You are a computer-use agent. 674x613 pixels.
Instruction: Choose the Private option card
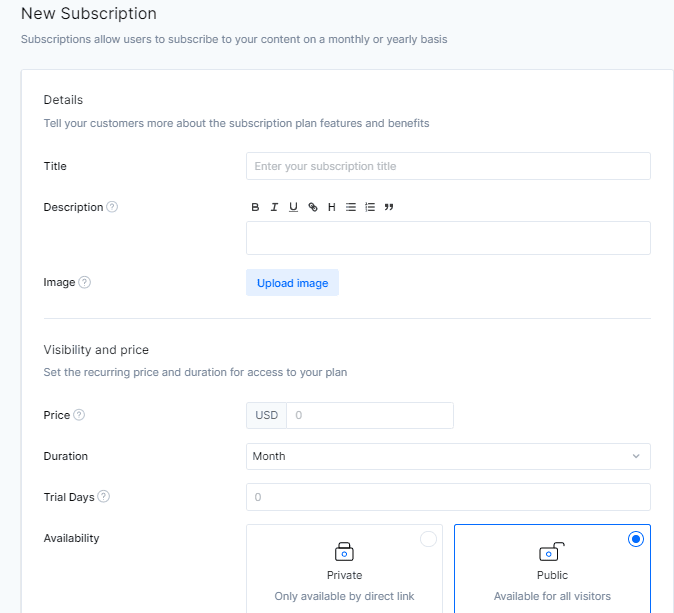tap(344, 569)
